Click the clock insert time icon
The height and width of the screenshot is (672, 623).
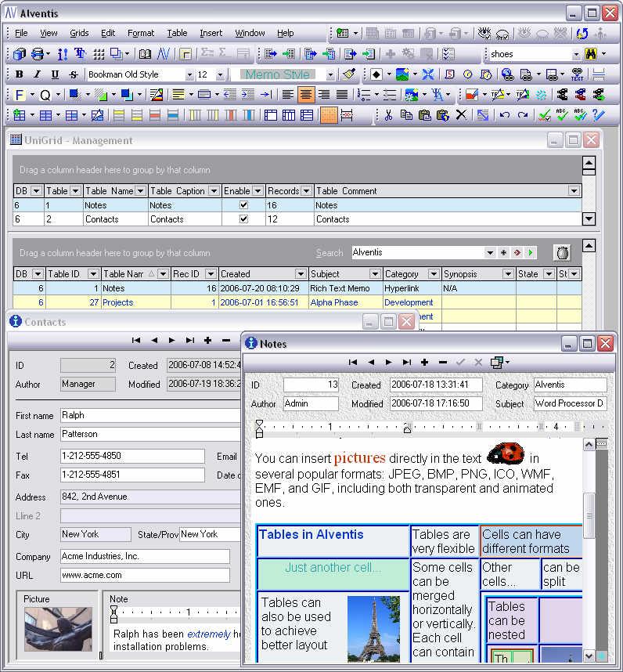tap(467, 74)
